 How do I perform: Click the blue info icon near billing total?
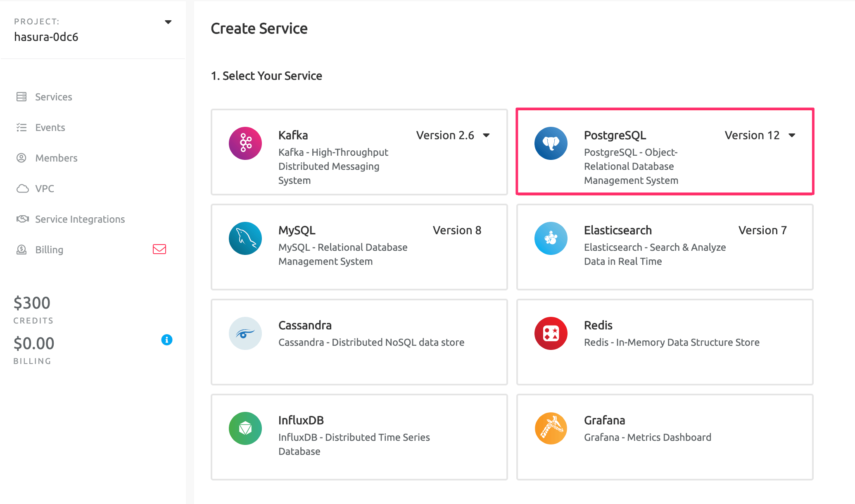pyautogui.click(x=167, y=340)
